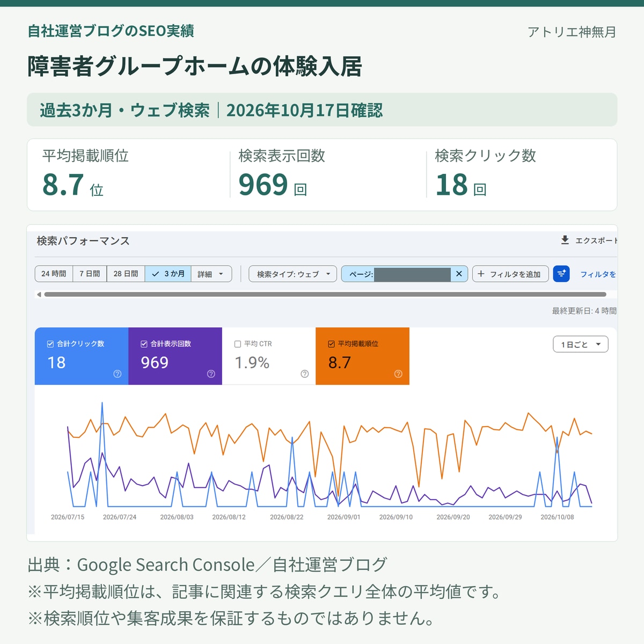Click the orange 平均掲載順位 card
The image size is (644, 644).
click(x=362, y=356)
